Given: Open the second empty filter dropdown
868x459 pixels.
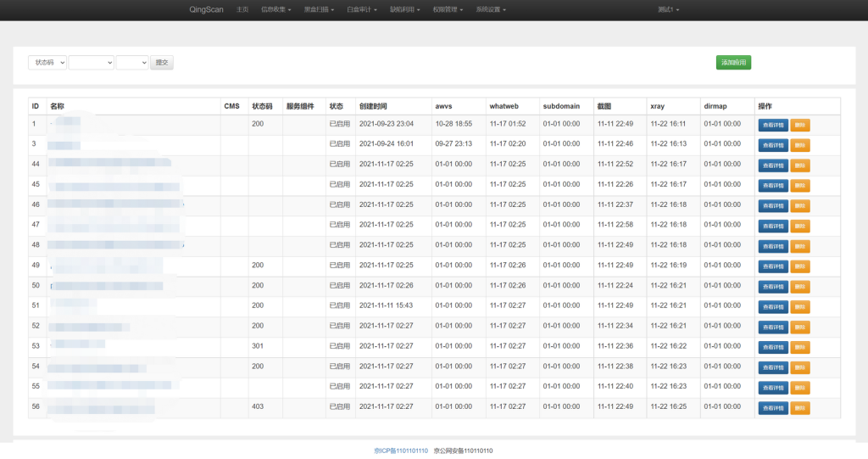Looking at the screenshot, I should 92,63.
